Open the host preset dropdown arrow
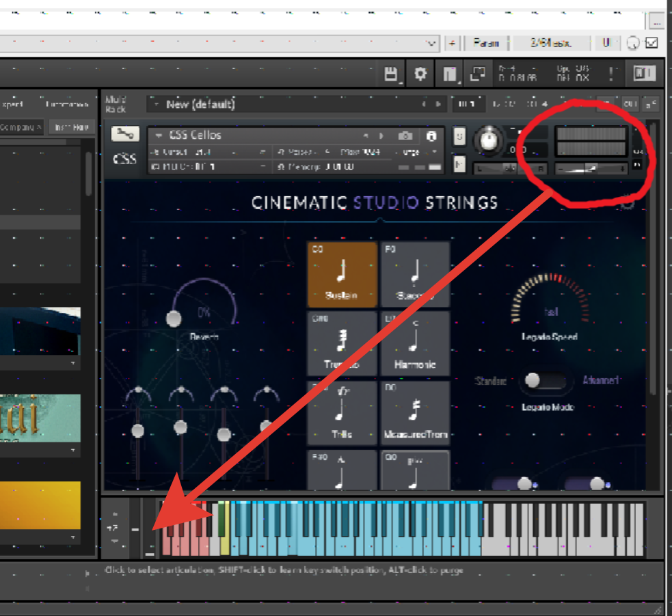This screenshot has height=616, width=672. [x=431, y=43]
